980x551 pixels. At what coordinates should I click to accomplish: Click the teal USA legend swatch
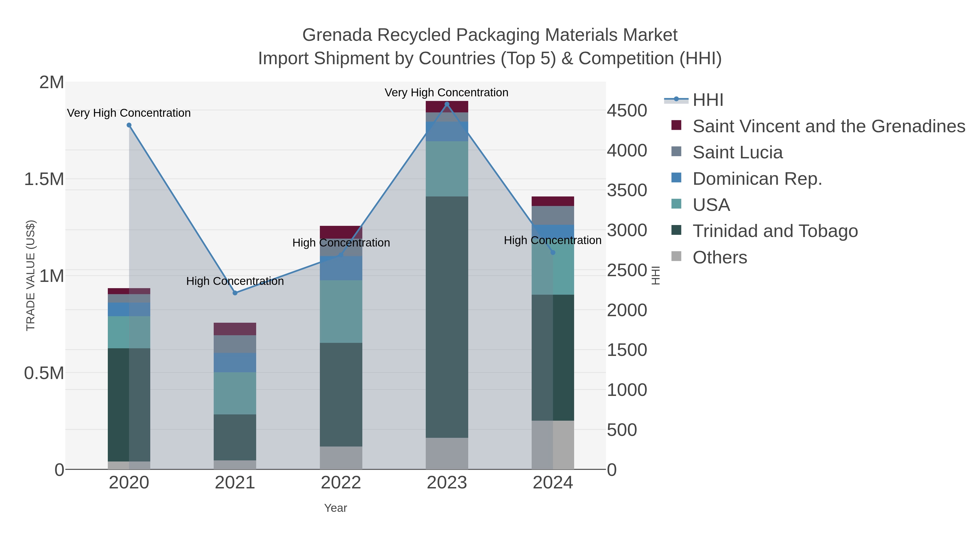click(676, 204)
